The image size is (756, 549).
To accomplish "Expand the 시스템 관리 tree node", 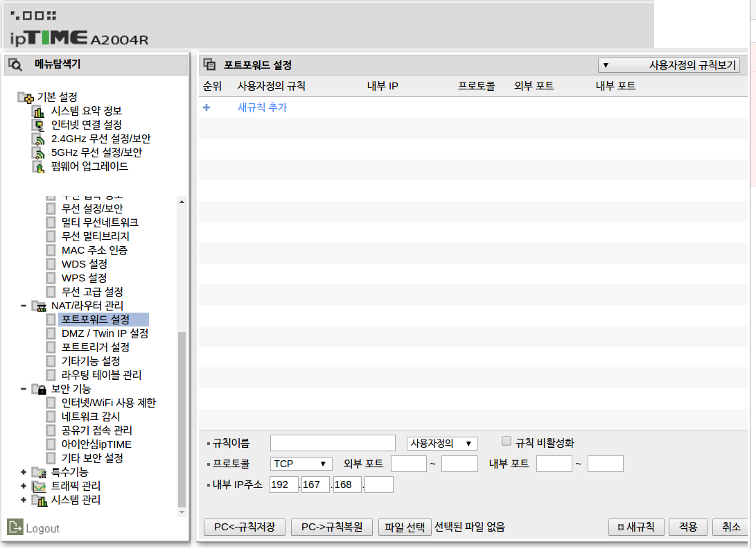I will (x=23, y=500).
